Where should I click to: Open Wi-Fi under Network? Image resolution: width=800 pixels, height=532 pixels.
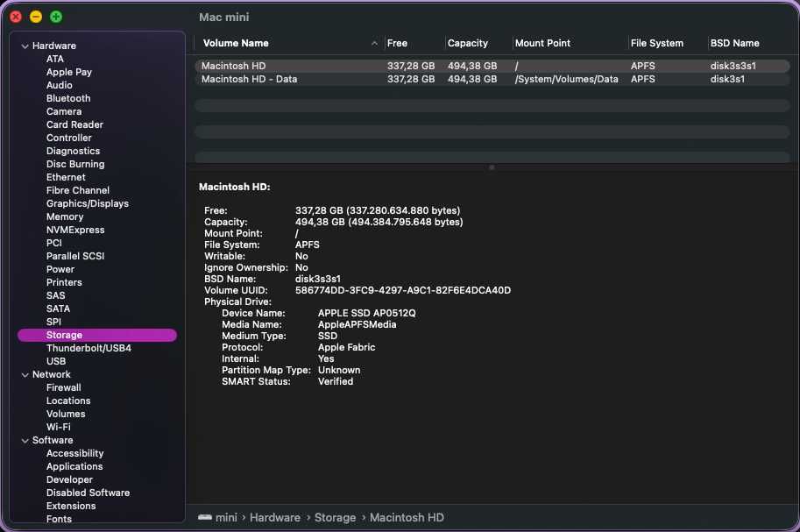pyautogui.click(x=59, y=428)
